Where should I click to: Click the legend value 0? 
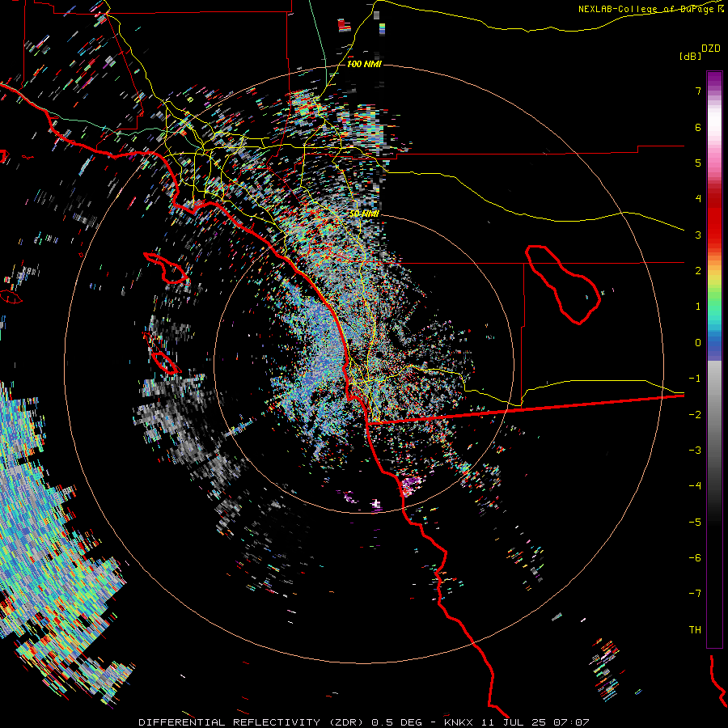pos(698,343)
